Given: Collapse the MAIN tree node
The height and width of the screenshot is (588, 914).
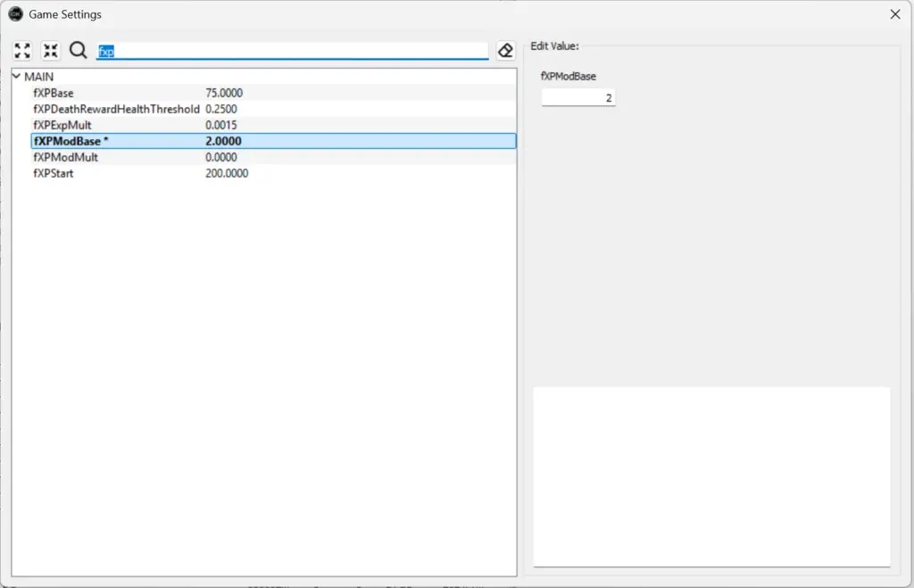Looking at the screenshot, I should pos(16,77).
